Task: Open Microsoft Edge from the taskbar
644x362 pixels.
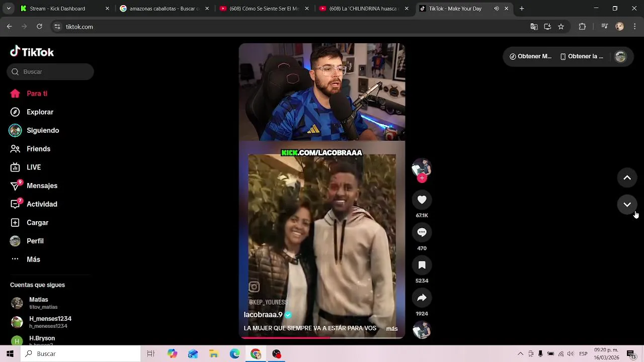Action: pyautogui.click(x=235, y=354)
